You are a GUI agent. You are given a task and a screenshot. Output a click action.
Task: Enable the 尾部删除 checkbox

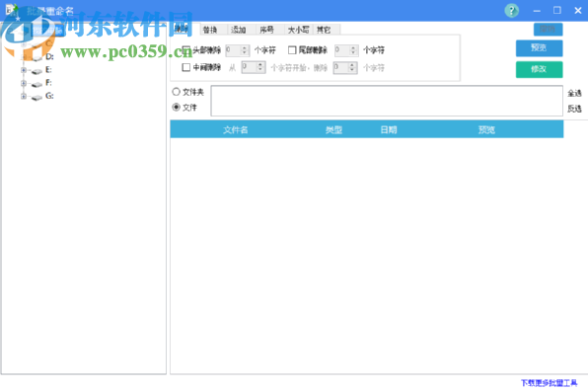point(292,50)
